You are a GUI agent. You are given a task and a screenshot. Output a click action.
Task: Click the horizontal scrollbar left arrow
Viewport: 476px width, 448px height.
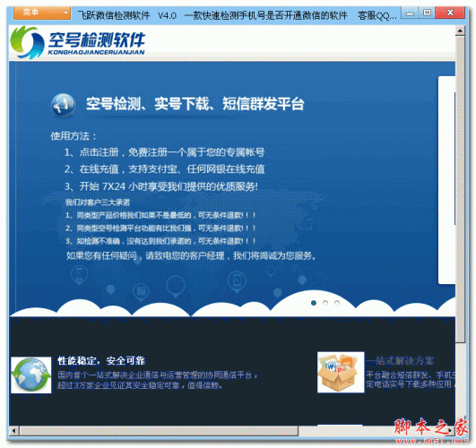(14, 430)
